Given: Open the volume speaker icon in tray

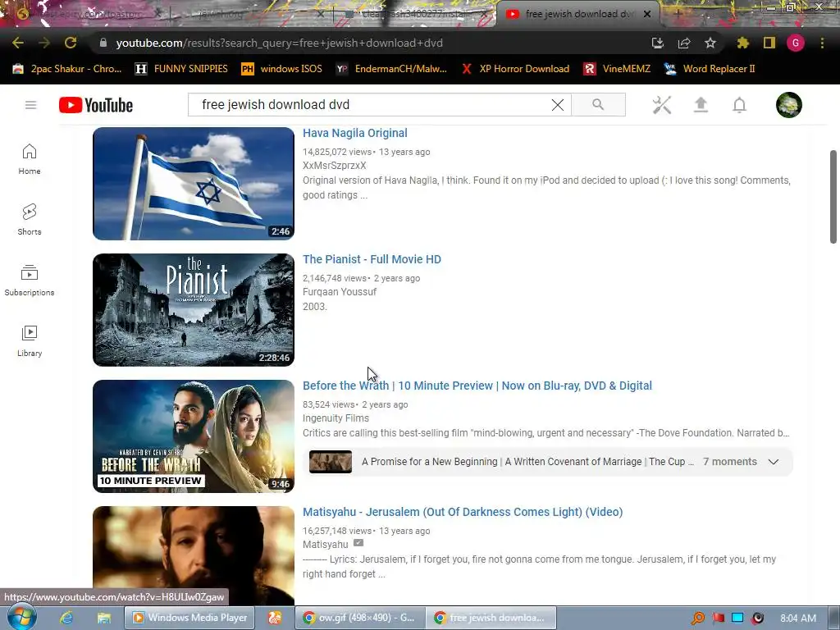Looking at the screenshot, I should [757, 619].
